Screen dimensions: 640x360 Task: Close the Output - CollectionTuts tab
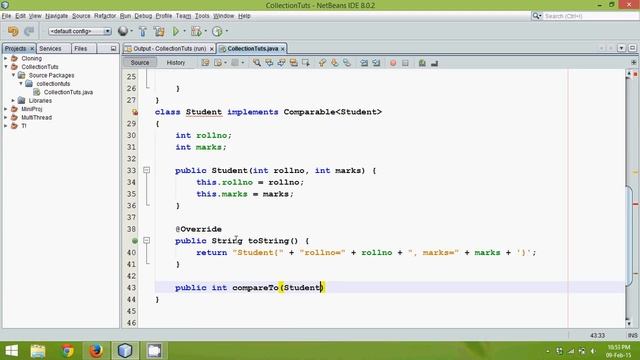[211, 49]
